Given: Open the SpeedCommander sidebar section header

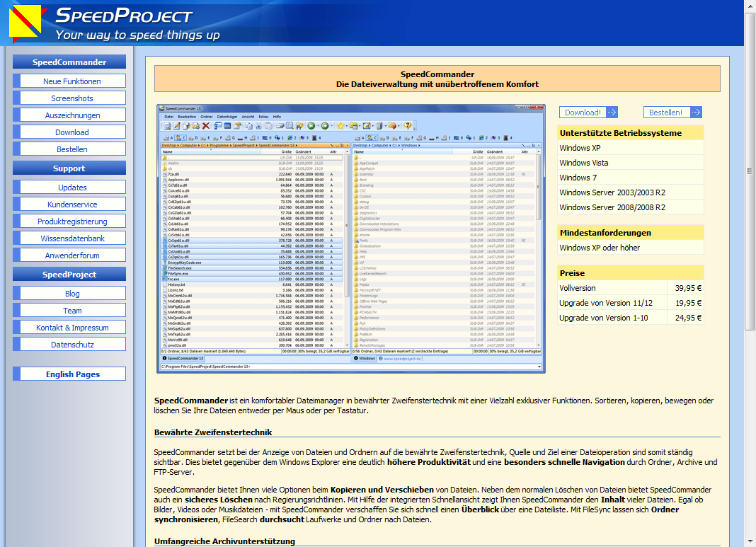Looking at the screenshot, I should pos(69,62).
